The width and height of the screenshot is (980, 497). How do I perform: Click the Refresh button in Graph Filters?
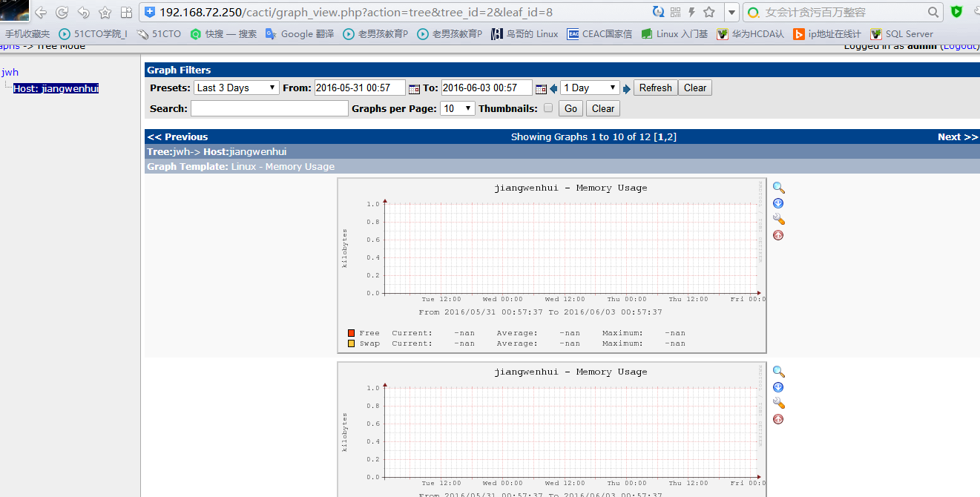tap(655, 88)
